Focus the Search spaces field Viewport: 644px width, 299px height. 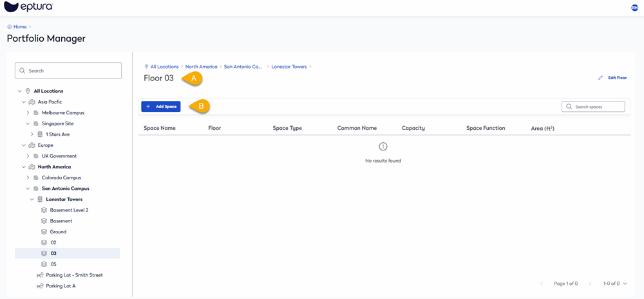click(x=593, y=107)
